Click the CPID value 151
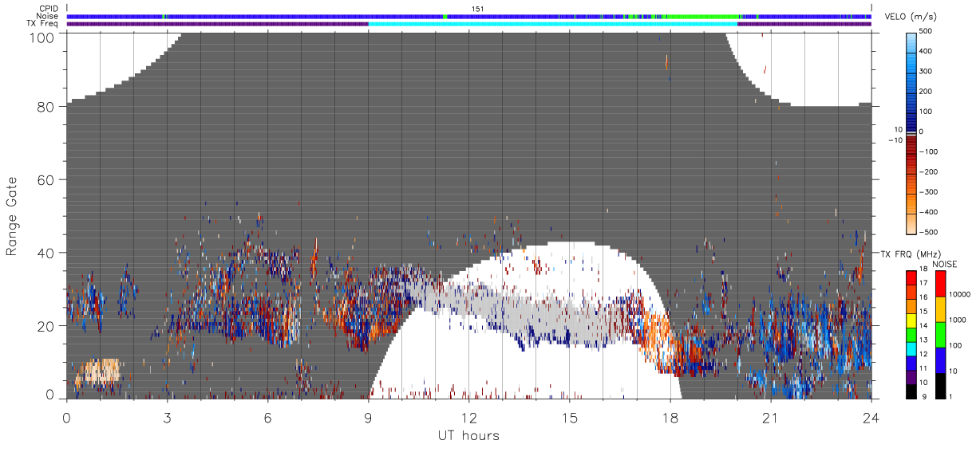 [478, 9]
